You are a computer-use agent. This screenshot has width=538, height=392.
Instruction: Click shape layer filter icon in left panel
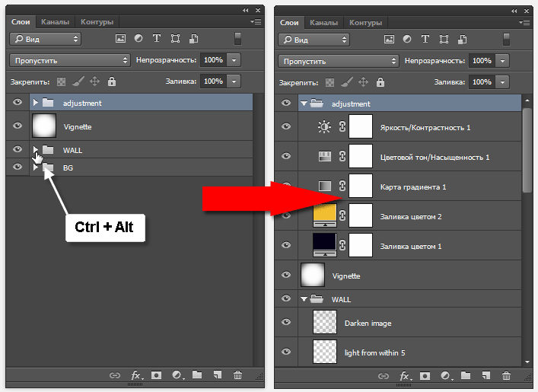pos(175,39)
